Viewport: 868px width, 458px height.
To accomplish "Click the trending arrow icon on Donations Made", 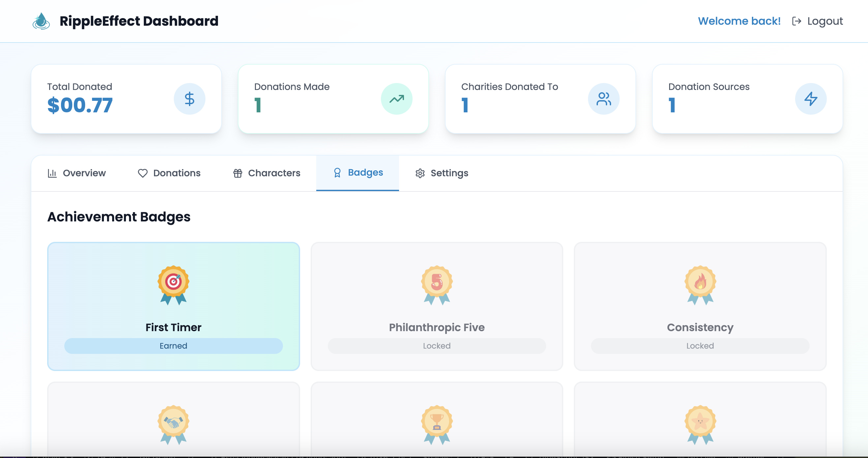I will 397,99.
